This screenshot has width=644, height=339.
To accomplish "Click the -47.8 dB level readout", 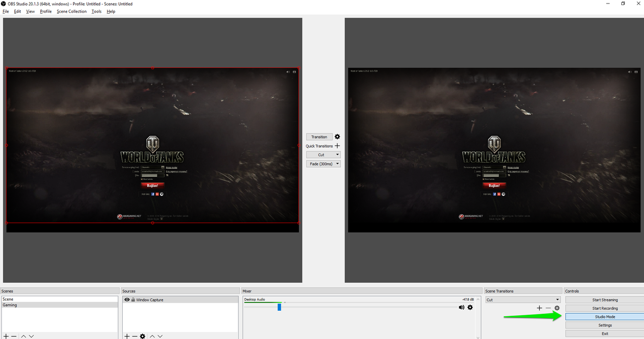I will click(469, 299).
